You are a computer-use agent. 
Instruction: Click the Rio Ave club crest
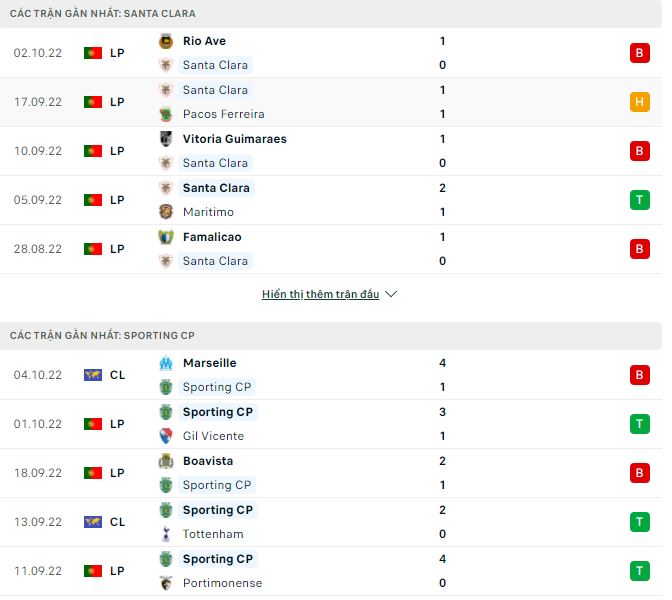[x=166, y=41]
